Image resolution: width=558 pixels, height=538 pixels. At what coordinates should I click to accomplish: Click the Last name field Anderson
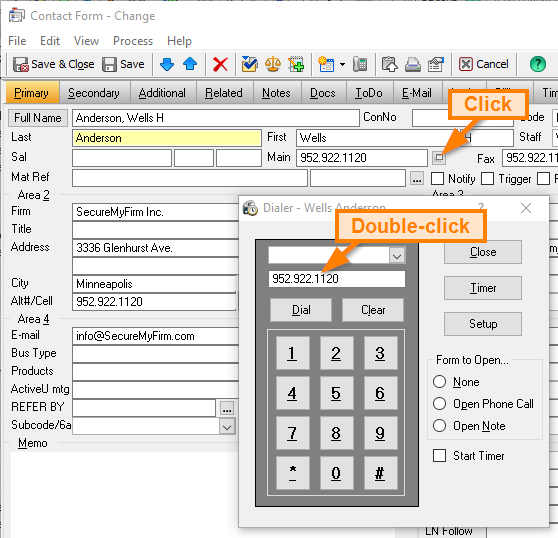point(167,138)
